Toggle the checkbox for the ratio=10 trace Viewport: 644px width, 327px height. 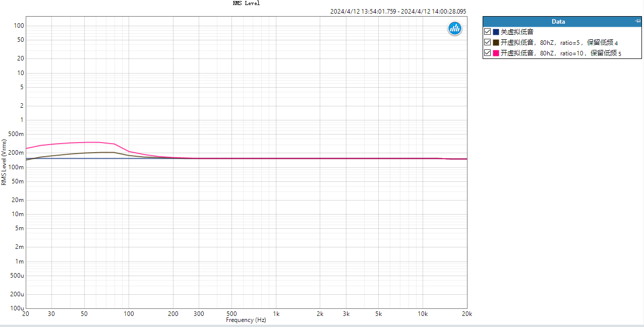pyautogui.click(x=488, y=53)
